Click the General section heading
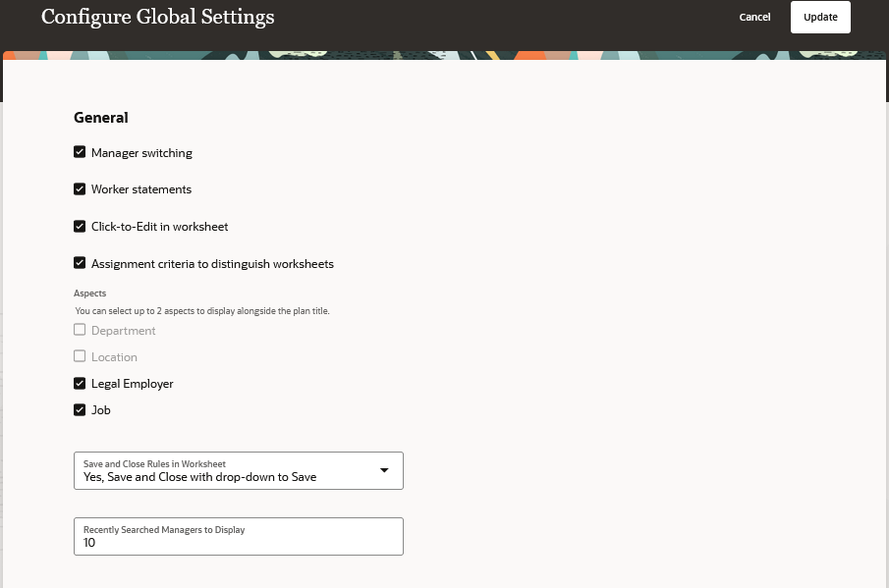889x588 pixels. coord(101,118)
